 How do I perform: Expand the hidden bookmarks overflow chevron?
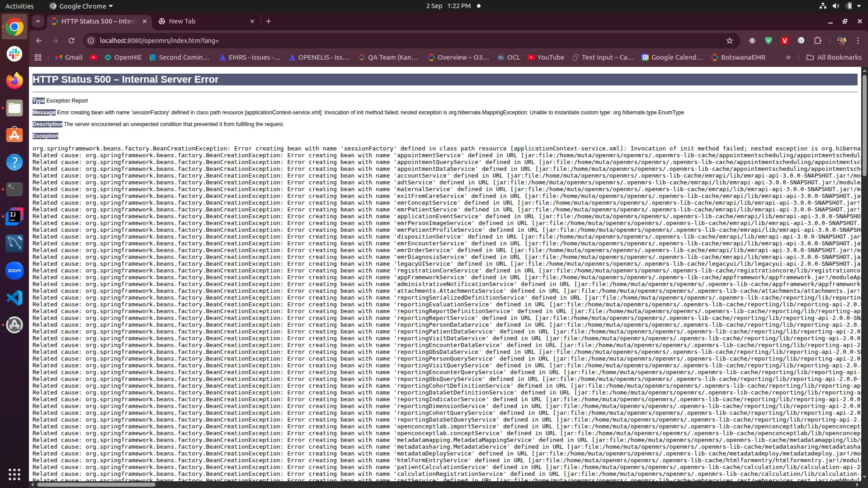coord(788,57)
